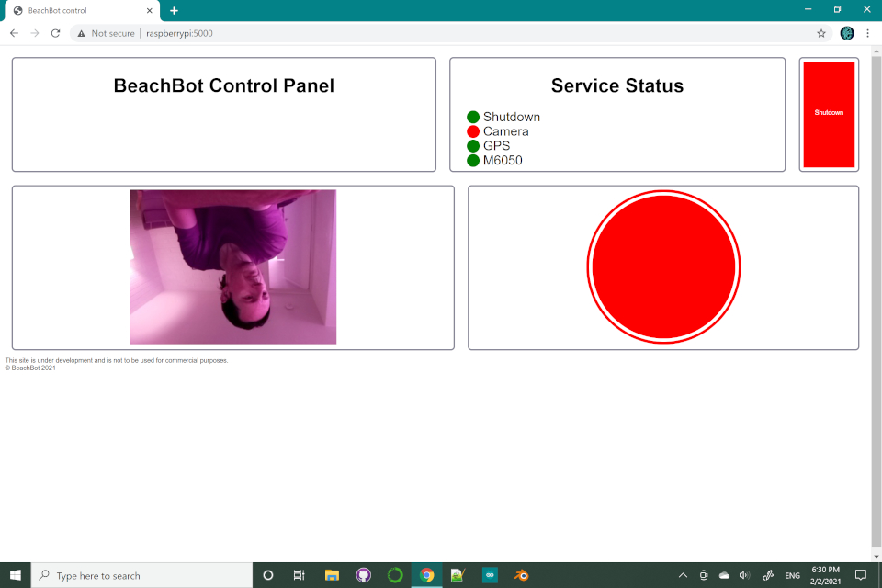
Task: Select the BeachBot control tab
Action: coord(78,11)
